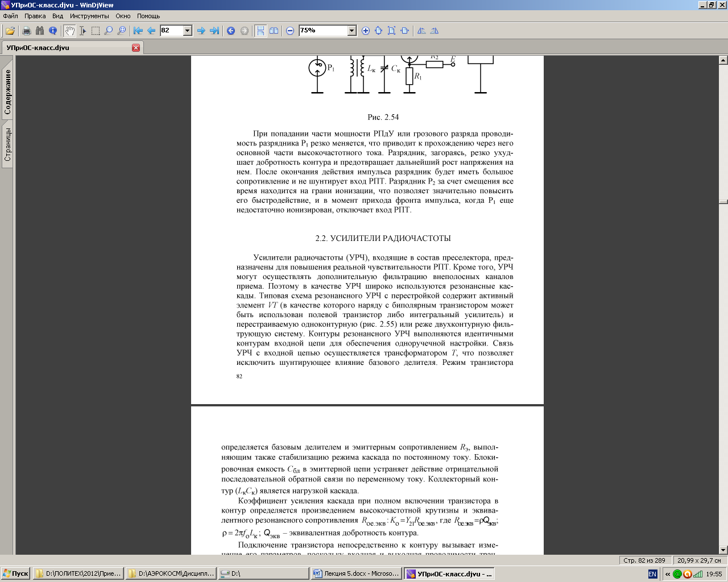Open the Помощь menu
Viewport: 728px width, 582px height.
(x=148, y=16)
